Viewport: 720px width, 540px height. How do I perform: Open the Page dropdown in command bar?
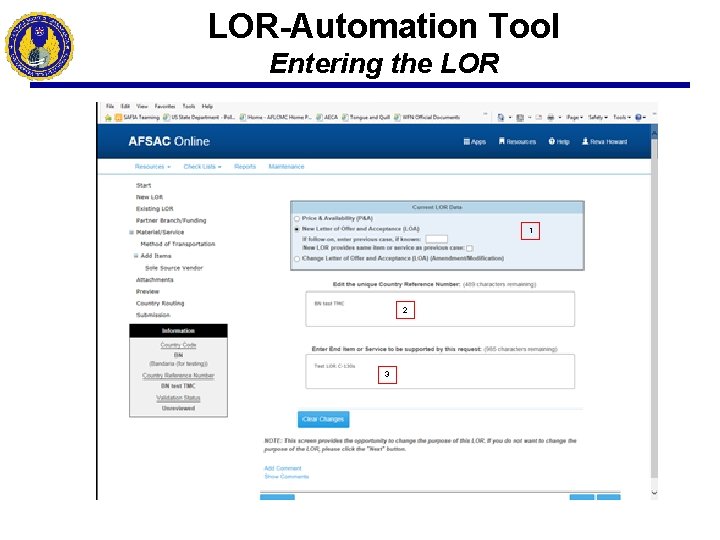pyautogui.click(x=574, y=118)
